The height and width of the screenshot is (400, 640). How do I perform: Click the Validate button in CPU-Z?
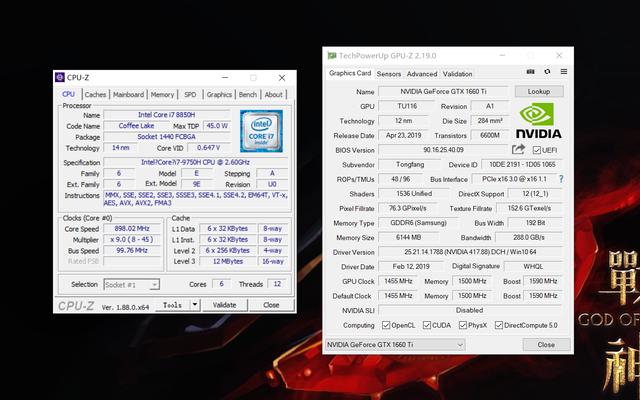(224, 305)
